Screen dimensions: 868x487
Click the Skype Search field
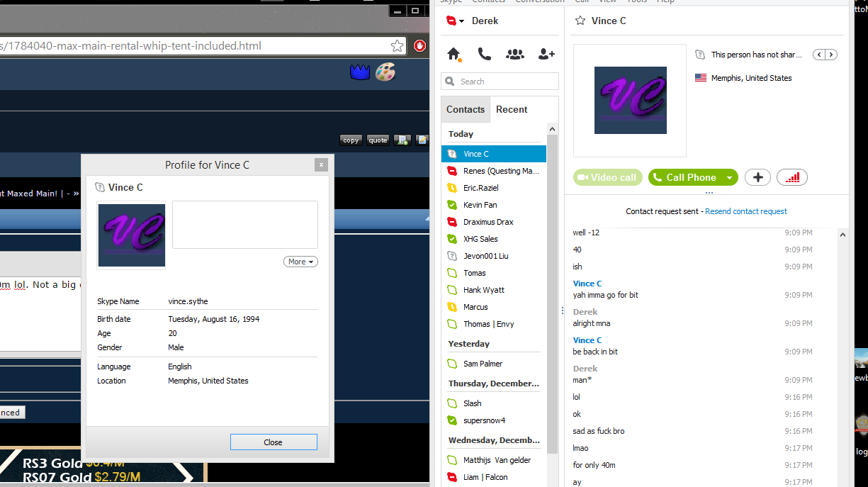[500, 82]
